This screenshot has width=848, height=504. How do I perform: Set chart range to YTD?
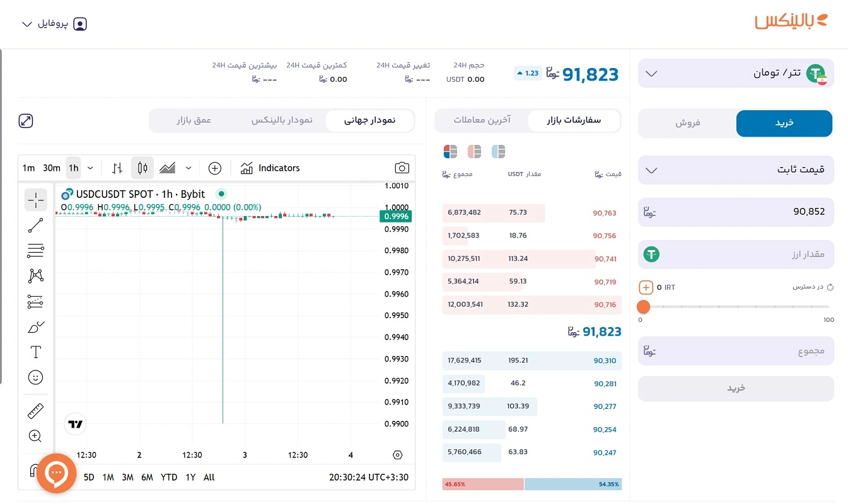pyautogui.click(x=169, y=478)
